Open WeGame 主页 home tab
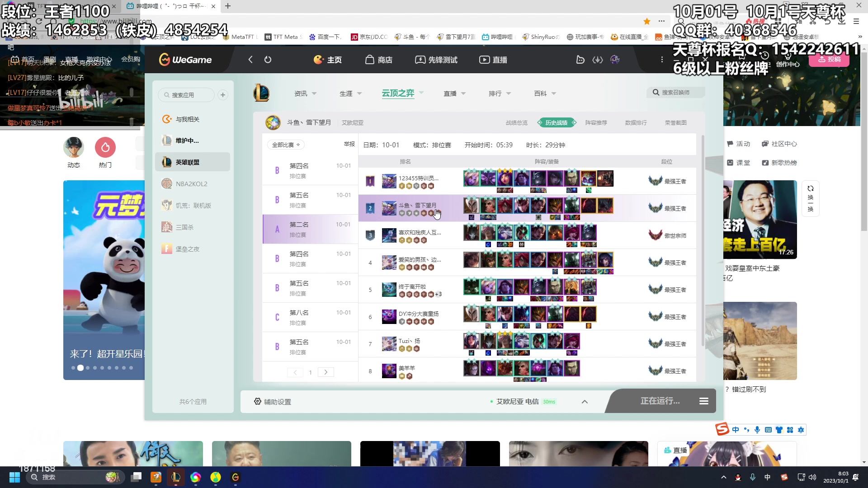Screen dimensions: 868x488 point(328,60)
